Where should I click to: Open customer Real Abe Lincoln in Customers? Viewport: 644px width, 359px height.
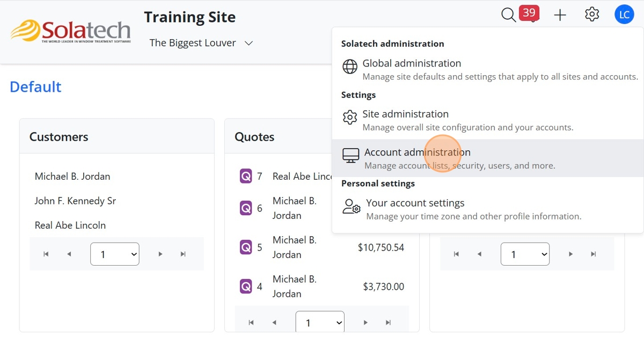click(70, 225)
